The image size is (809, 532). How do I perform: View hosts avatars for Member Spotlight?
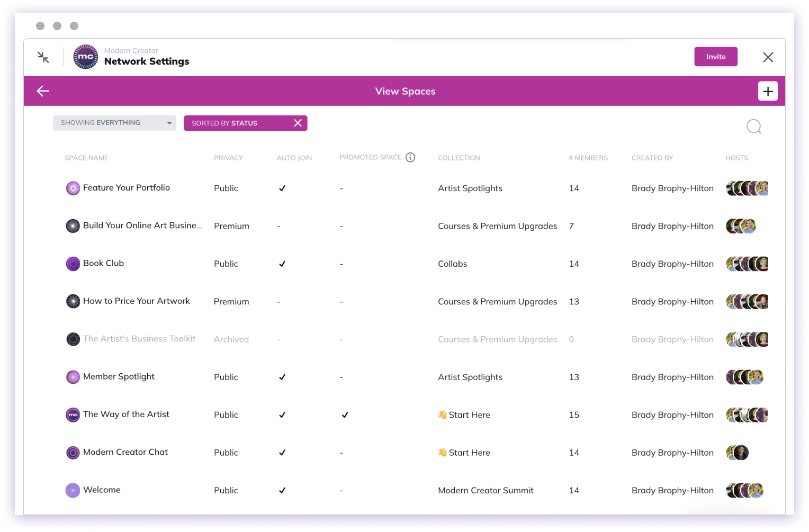click(744, 377)
